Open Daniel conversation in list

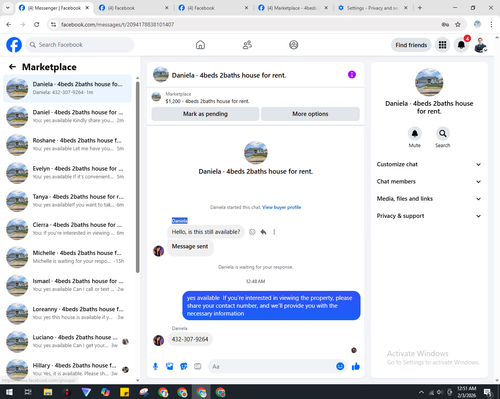pyautogui.click(x=67, y=117)
